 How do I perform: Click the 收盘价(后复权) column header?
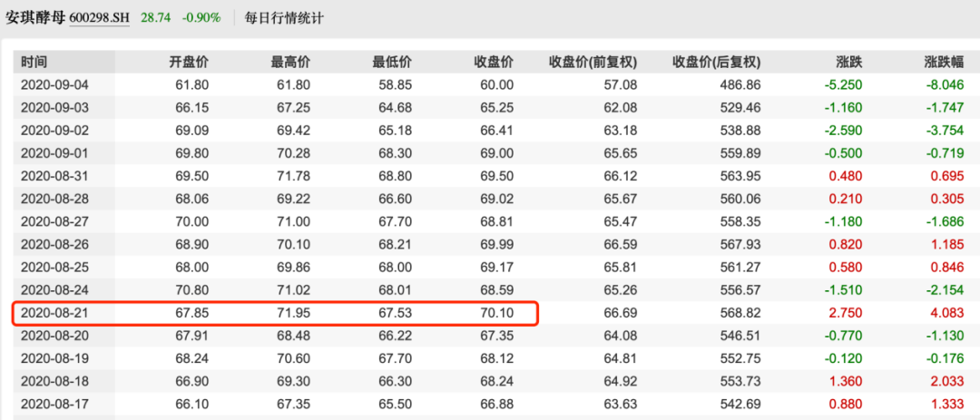716,63
